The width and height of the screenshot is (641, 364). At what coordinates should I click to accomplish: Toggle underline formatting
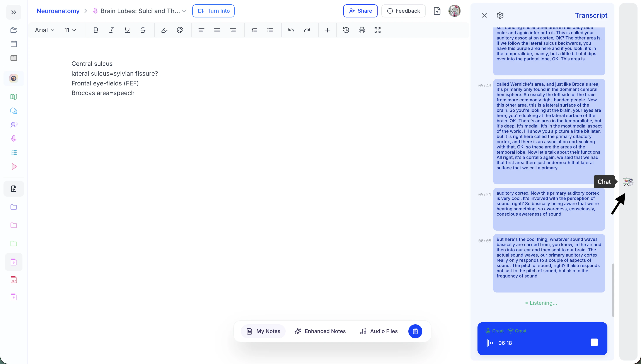pyautogui.click(x=127, y=30)
